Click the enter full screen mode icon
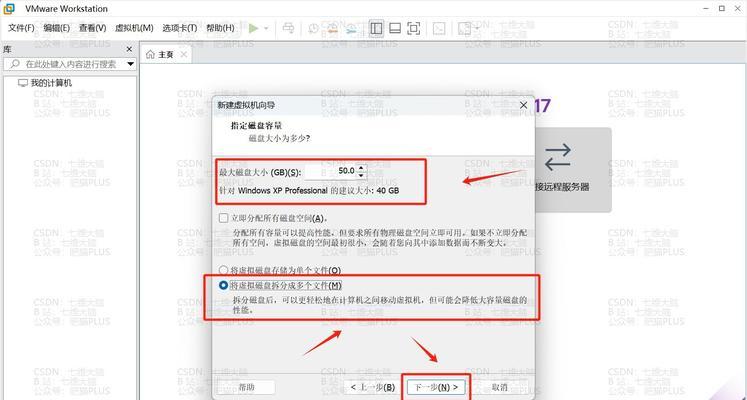The width and height of the screenshot is (747, 400). pyautogui.click(x=414, y=29)
